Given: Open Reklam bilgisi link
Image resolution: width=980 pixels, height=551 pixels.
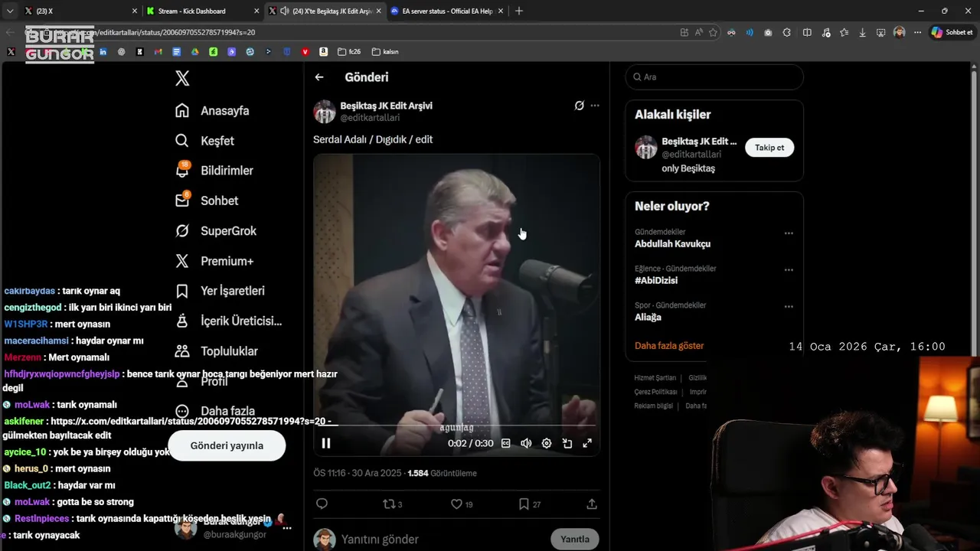Looking at the screenshot, I should tap(654, 406).
